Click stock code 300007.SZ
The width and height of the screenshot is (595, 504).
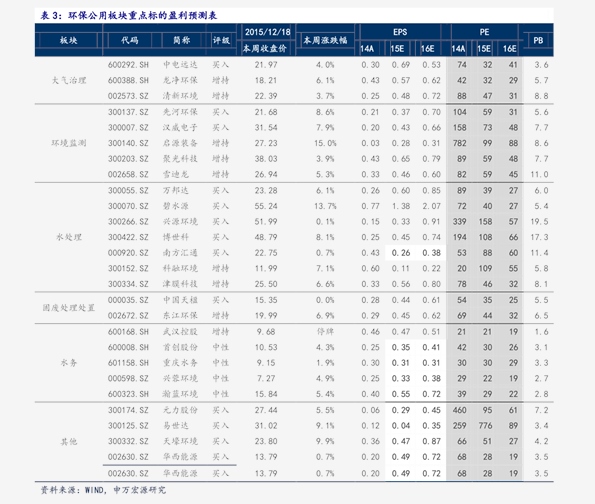128,128
